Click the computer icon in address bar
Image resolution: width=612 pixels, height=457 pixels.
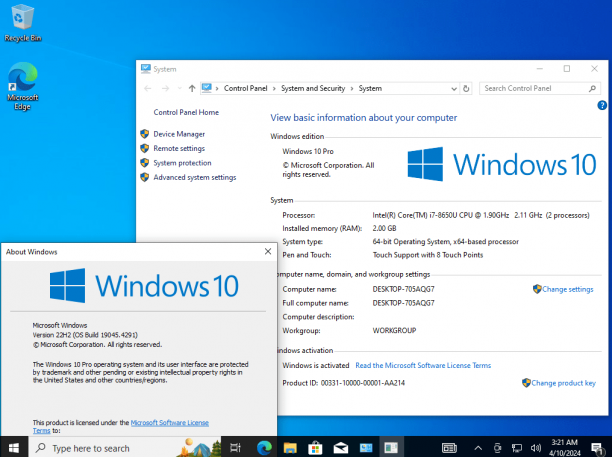[206, 88]
